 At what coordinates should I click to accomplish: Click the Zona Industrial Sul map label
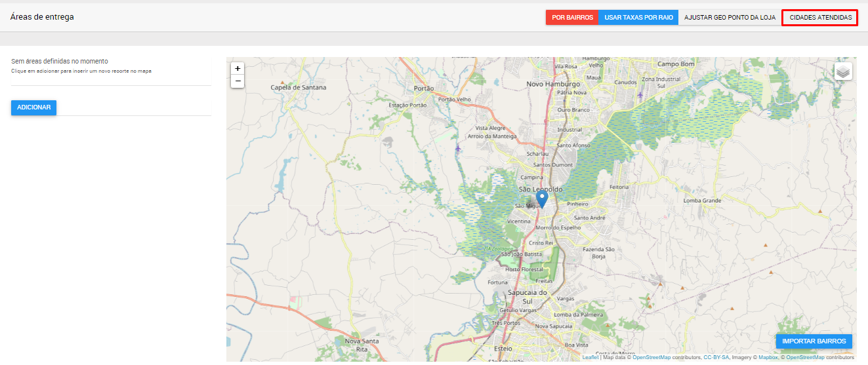click(x=661, y=82)
